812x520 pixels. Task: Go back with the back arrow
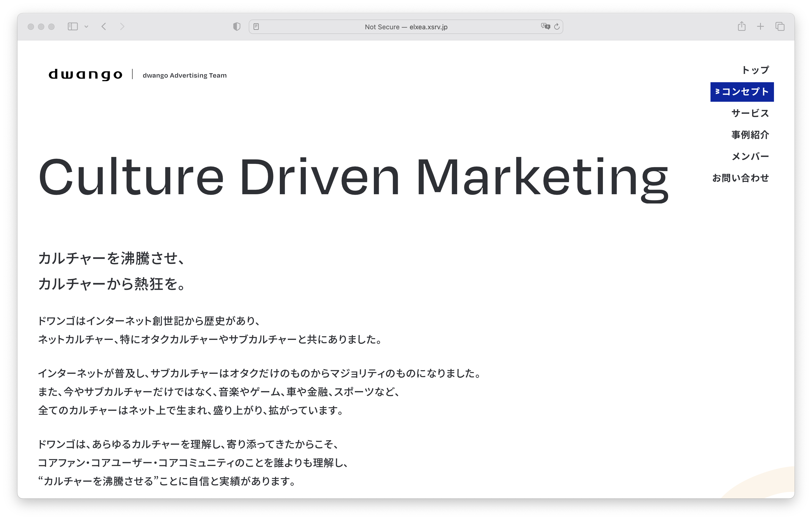pyautogui.click(x=104, y=26)
